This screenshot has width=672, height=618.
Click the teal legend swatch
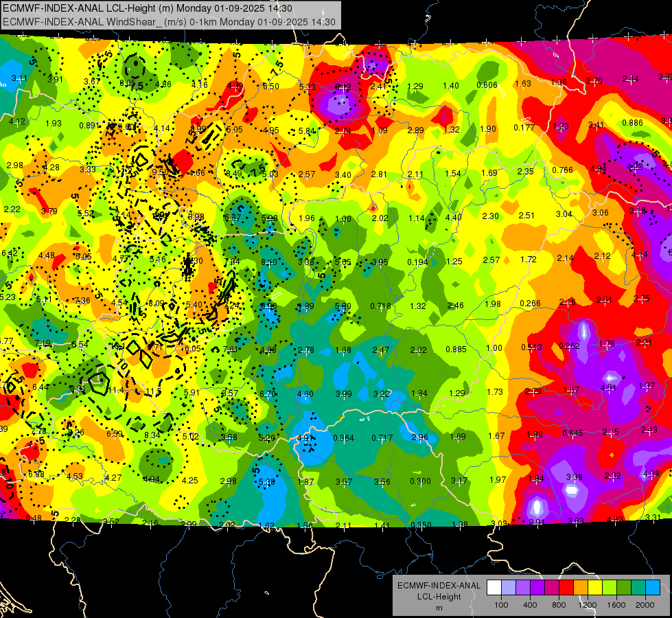pos(638,588)
